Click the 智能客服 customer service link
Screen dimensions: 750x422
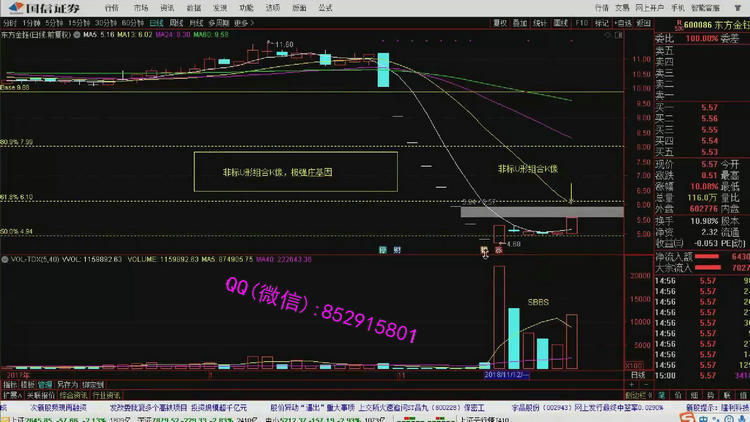[707, 7]
